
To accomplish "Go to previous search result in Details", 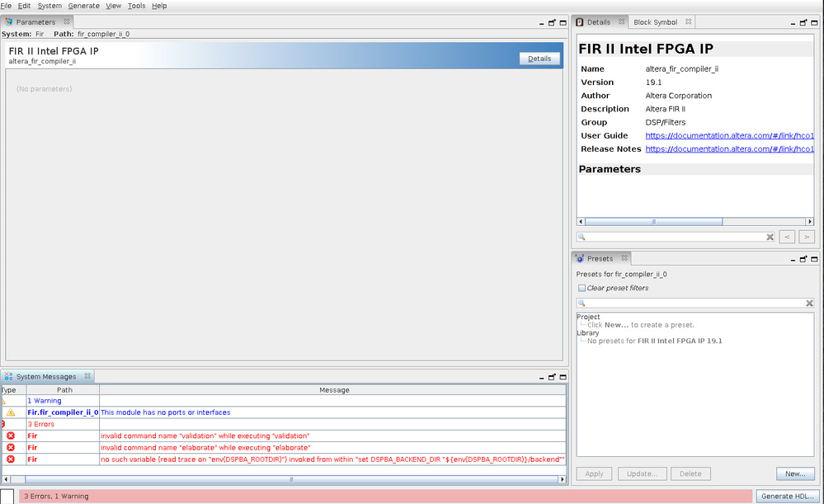I will tap(787, 237).
